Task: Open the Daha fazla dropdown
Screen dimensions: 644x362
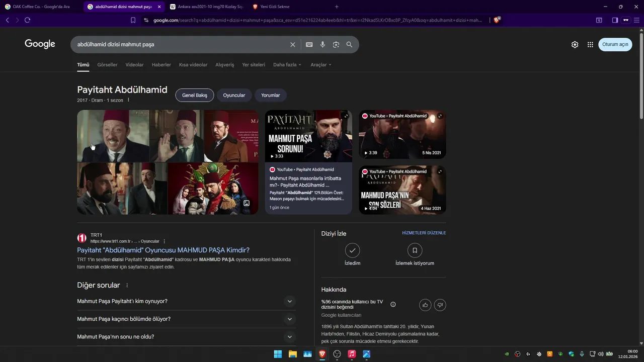Action: tap(287, 65)
